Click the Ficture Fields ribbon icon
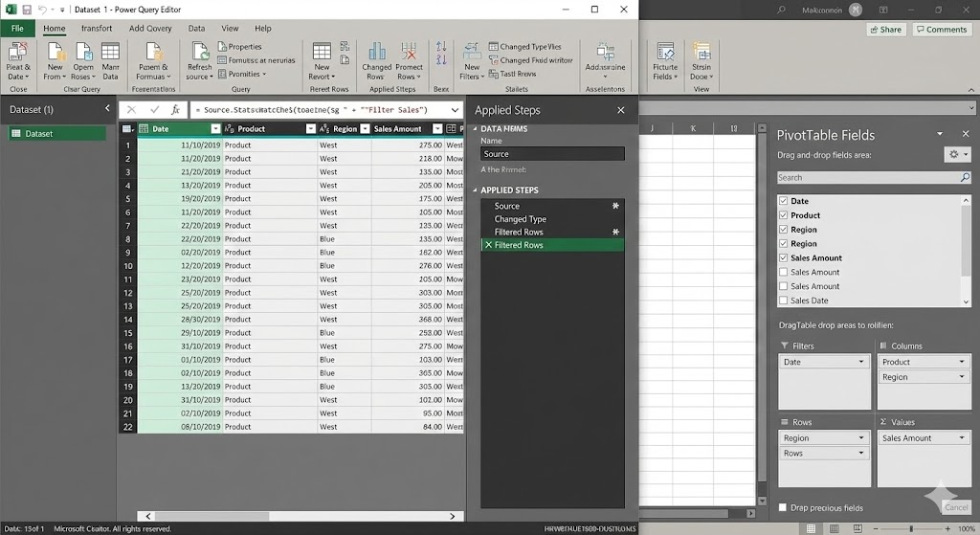This screenshot has width=980, height=535. click(x=664, y=55)
